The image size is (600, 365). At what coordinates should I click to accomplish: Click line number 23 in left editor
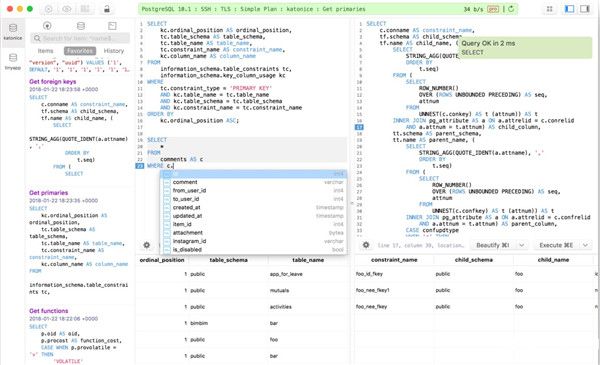[140, 166]
